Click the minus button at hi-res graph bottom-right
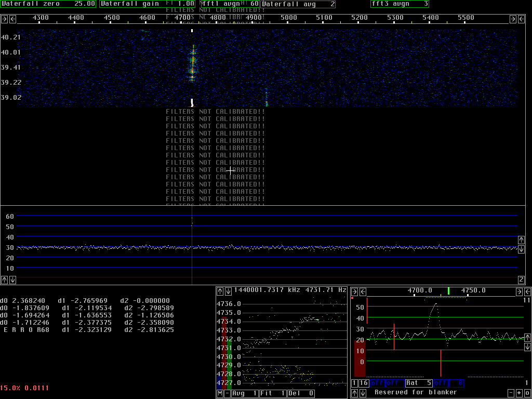The height and width of the screenshot is (399, 532). point(511,393)
